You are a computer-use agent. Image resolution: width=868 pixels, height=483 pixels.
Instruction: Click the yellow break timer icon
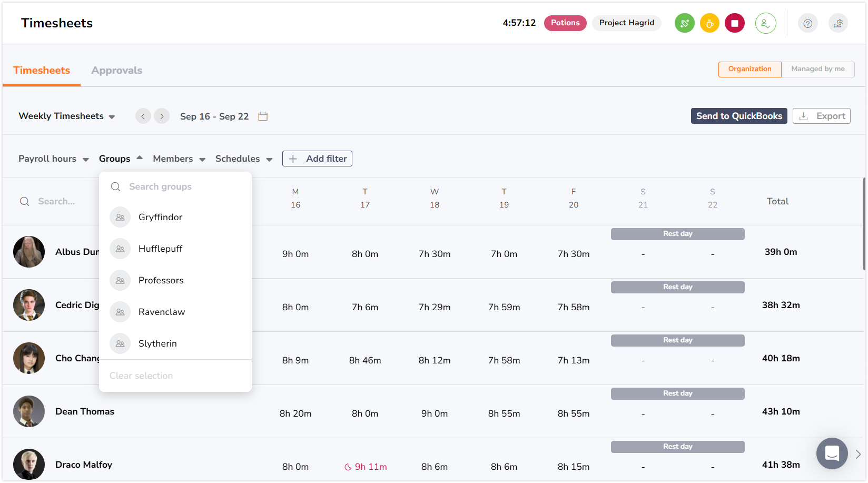pyautogui.click(x=709, y=23)
